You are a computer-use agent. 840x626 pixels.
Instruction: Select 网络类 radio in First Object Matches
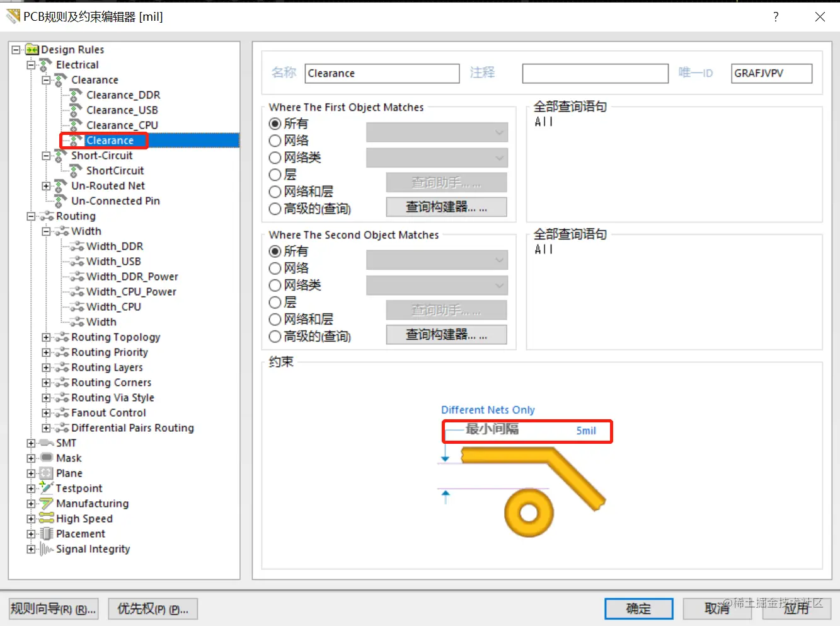275,158
